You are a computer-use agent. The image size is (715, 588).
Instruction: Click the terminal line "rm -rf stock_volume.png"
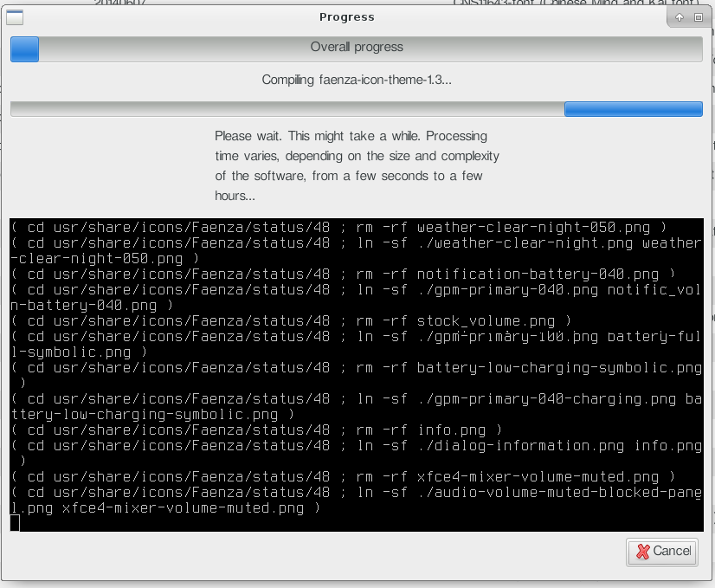(292, 321)
